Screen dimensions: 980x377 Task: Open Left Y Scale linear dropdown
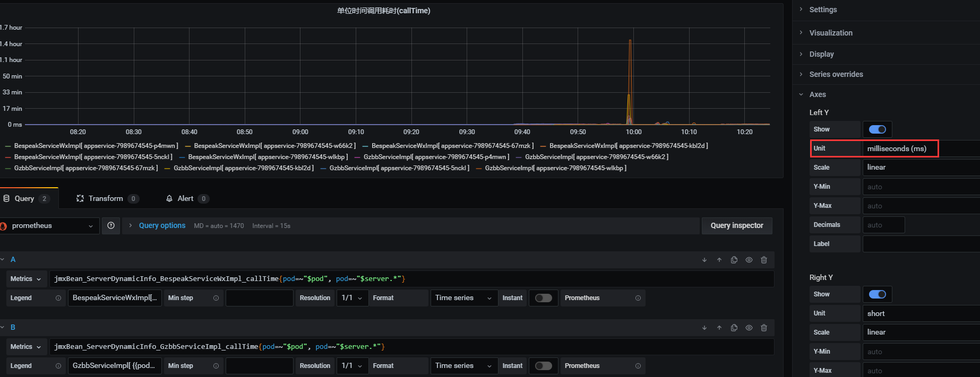(x=921, y=168)
